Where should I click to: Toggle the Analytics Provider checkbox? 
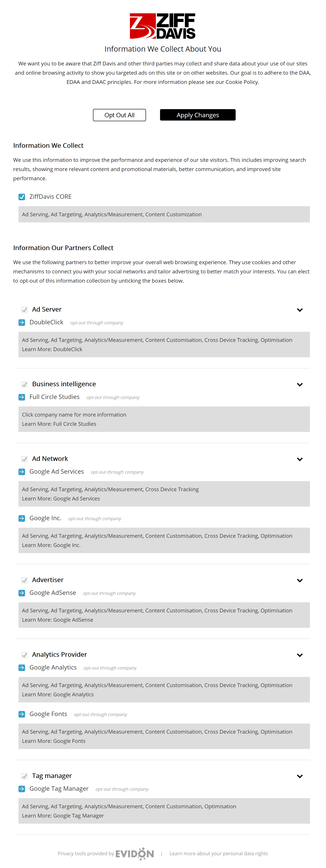pyautogui.click(x=24, y=655)
